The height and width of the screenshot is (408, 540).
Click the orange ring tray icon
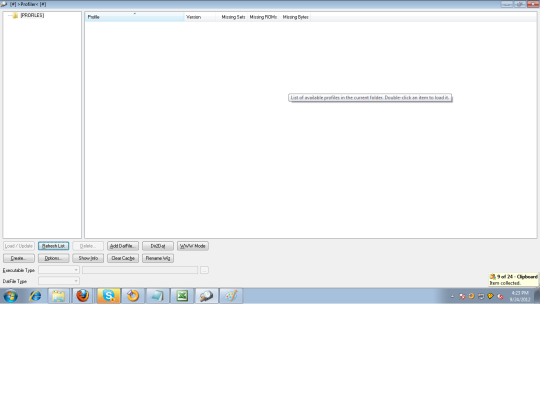(x=471, y=296)
